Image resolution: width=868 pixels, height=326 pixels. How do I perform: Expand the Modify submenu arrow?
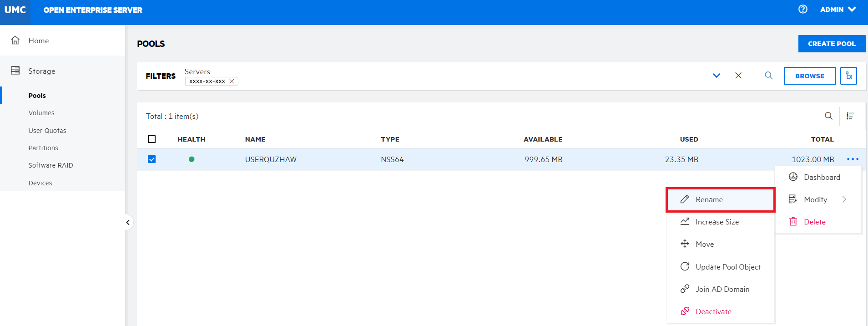coord(844,199)
